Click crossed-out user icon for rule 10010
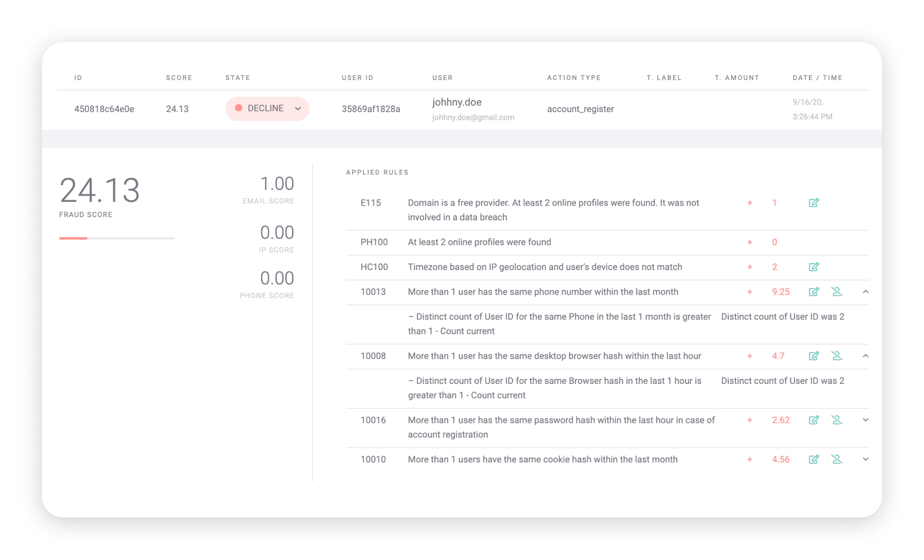Screen dimensions: 924x560 click(837, 459)
